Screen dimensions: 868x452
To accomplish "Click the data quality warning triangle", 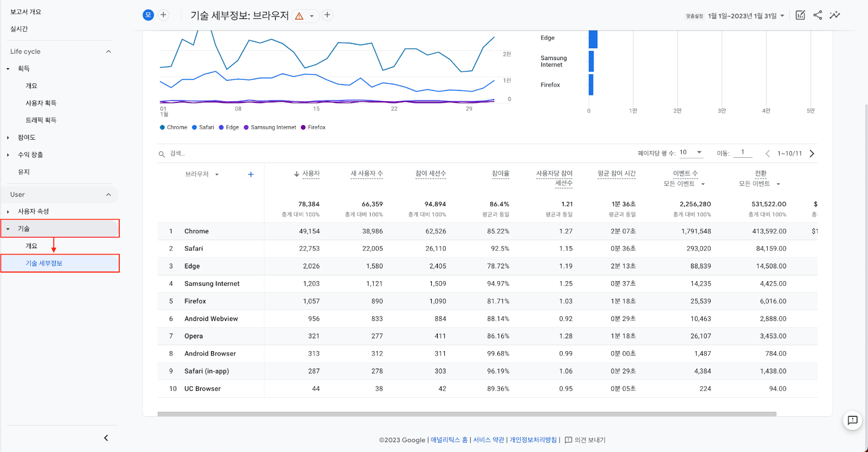I will (x=299, y=16).
